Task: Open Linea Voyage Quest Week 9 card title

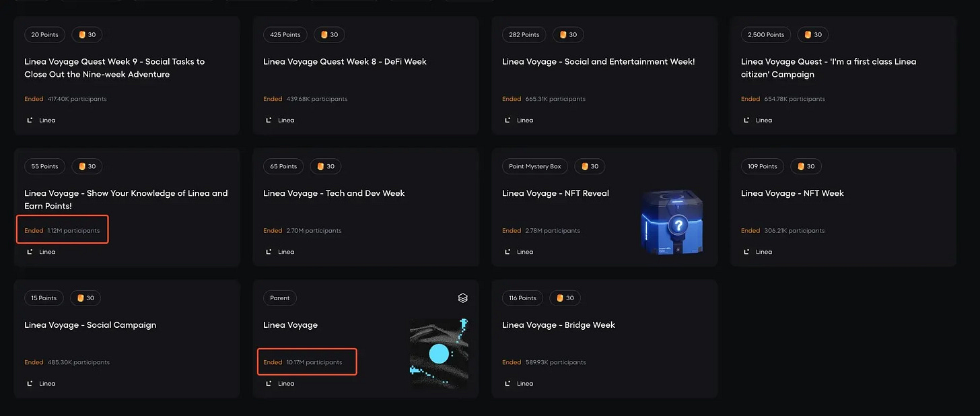Action: (x=114, y=68)
